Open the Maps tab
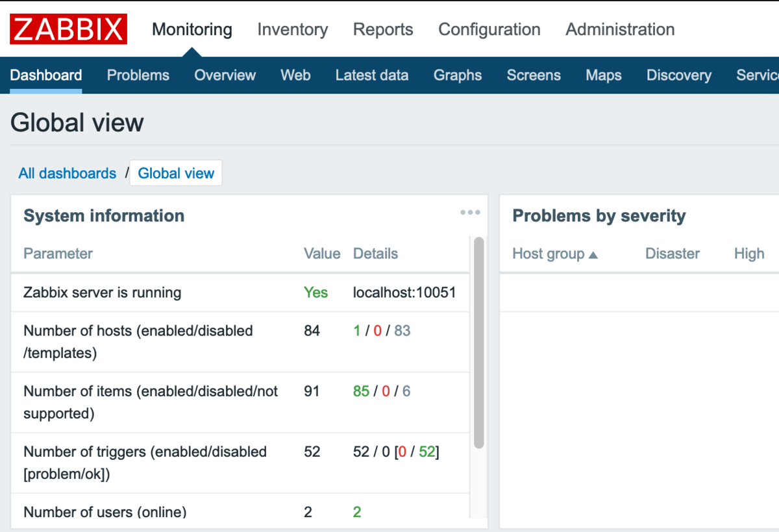 [x=604, y=75]
